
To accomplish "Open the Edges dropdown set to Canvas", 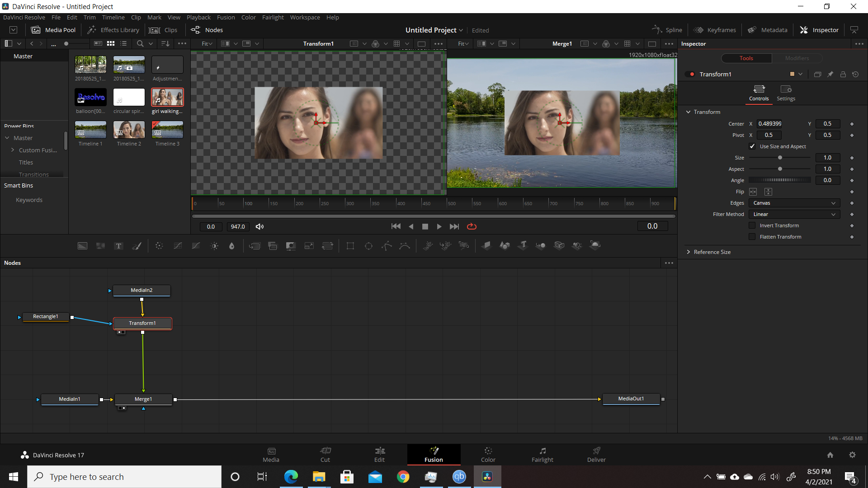I will pyautogui.click(x=794, y=203).
